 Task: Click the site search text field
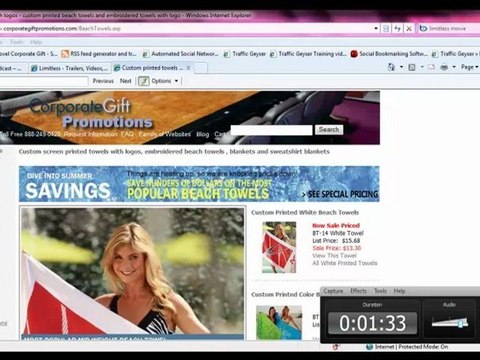(271, 130)
